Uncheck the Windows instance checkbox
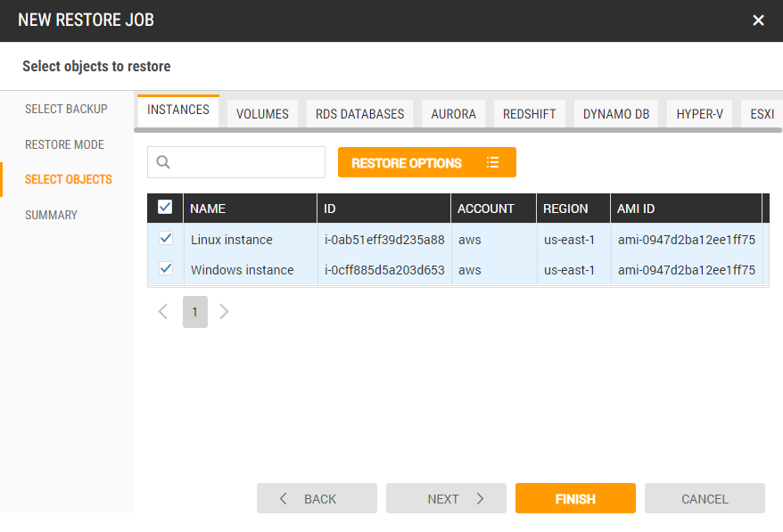783x532 pixels. tap(165, 269)
